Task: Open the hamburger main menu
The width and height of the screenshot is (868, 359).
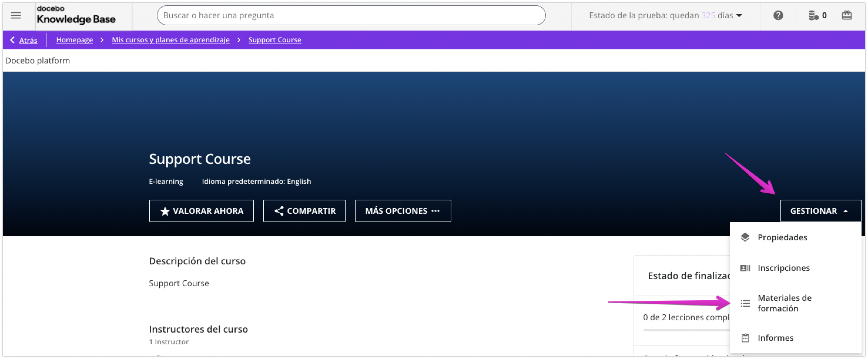Action: click(16, 15)
